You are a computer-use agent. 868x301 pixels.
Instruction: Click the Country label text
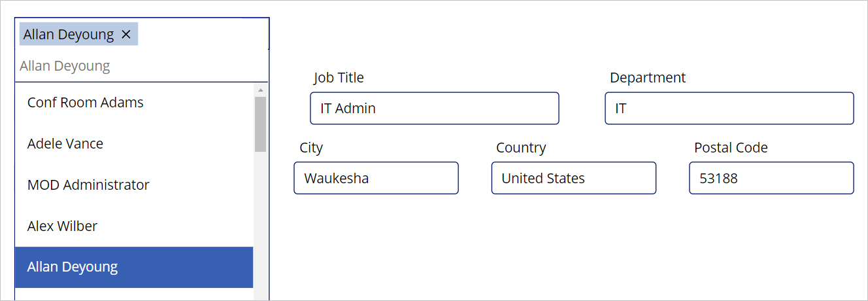coord(521,148)
